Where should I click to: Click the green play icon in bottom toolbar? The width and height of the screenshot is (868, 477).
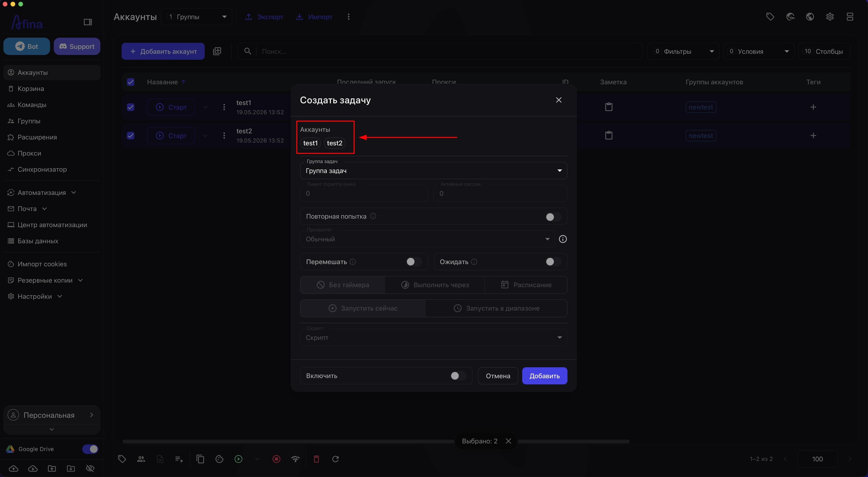tap(238, 459)
